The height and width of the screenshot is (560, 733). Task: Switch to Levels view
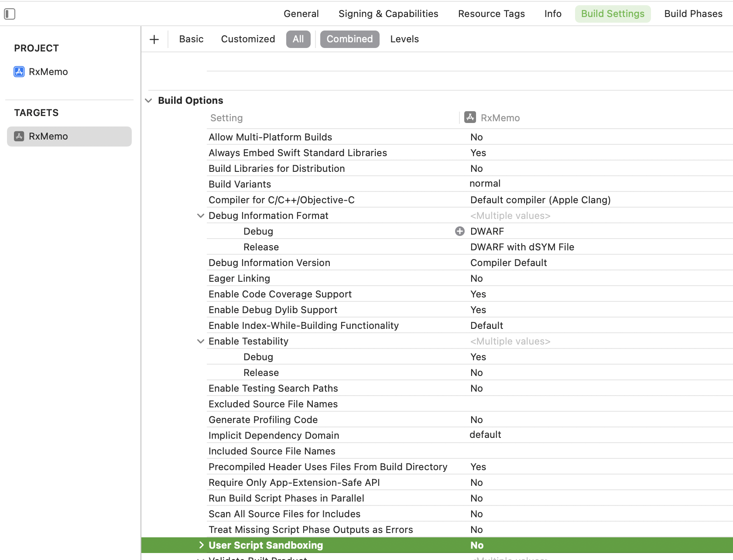click(404, 39)
